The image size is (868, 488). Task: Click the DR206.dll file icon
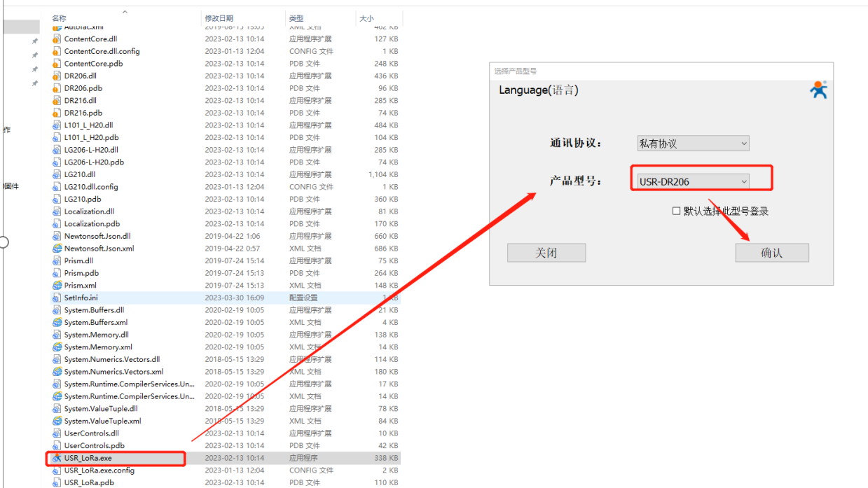pos(57,76)
